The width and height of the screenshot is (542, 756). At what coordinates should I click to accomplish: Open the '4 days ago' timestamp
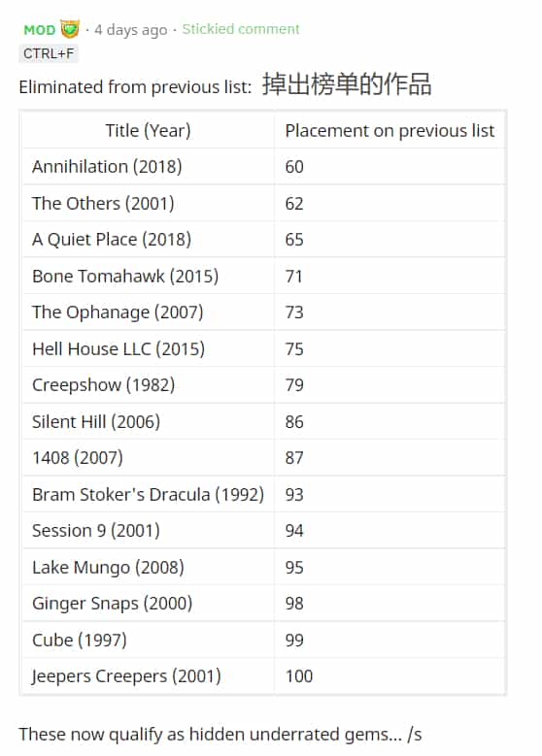[x=131, y=30]
